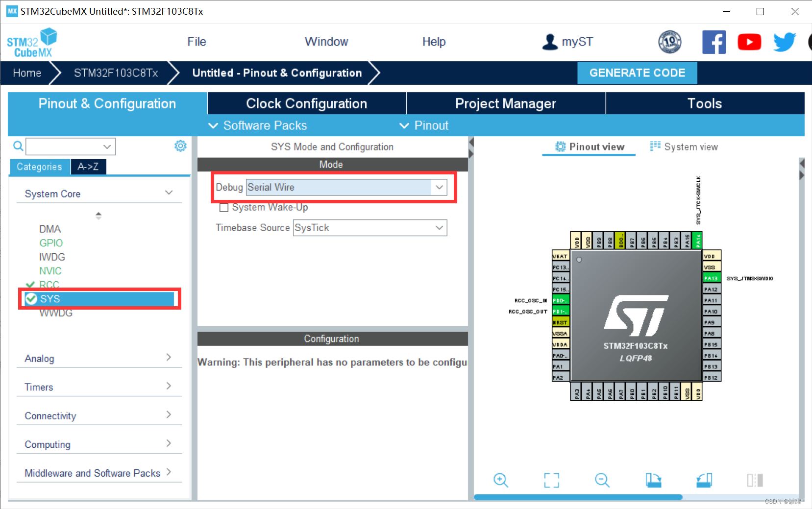Rotate the chip counter-clockwise
The height and width of the screenshot is (509, 812).
(x=704, y=480)
